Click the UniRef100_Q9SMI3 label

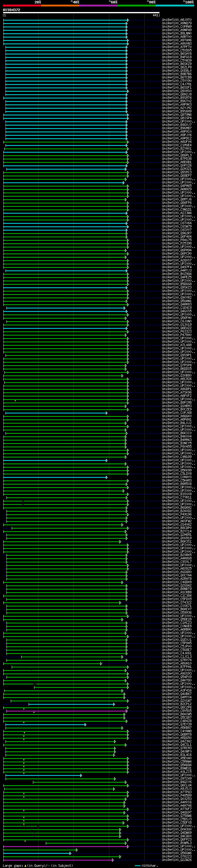177,172
